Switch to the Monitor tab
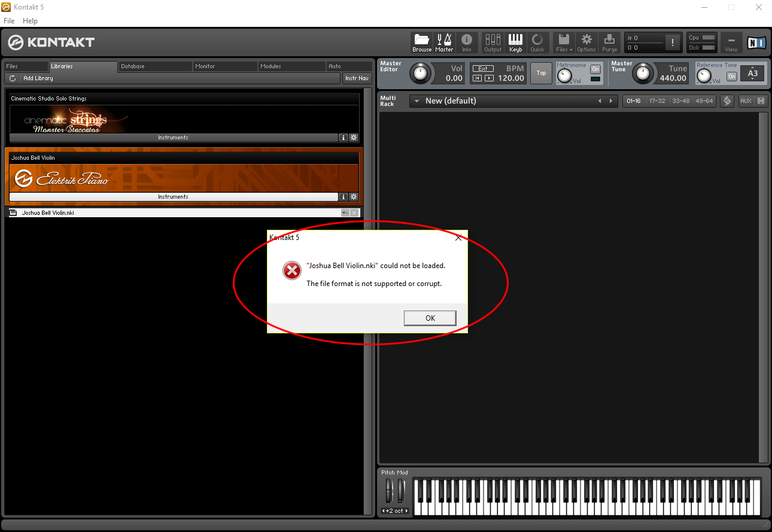The width and height of the screenshot is (772, 532). point(225,66)
